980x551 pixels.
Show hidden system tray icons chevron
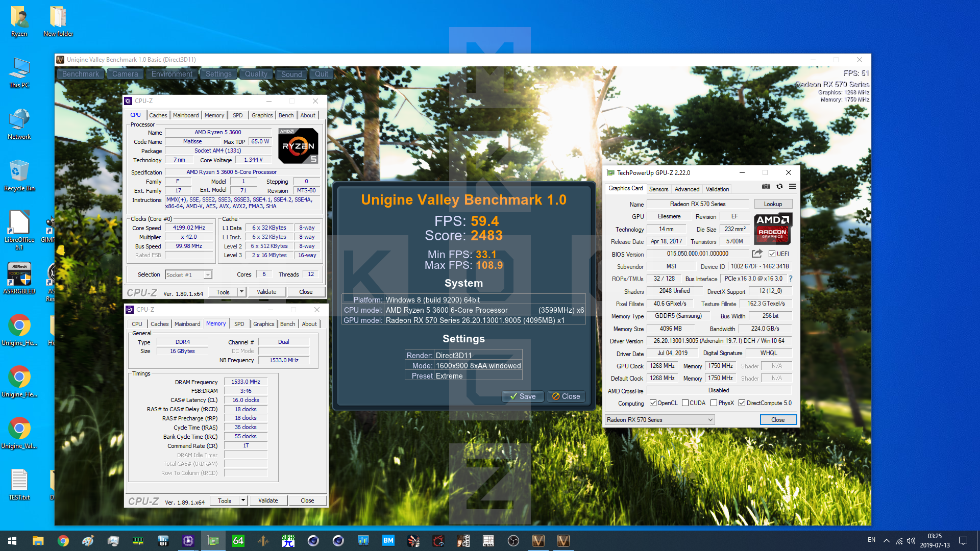tap(887, 541)
